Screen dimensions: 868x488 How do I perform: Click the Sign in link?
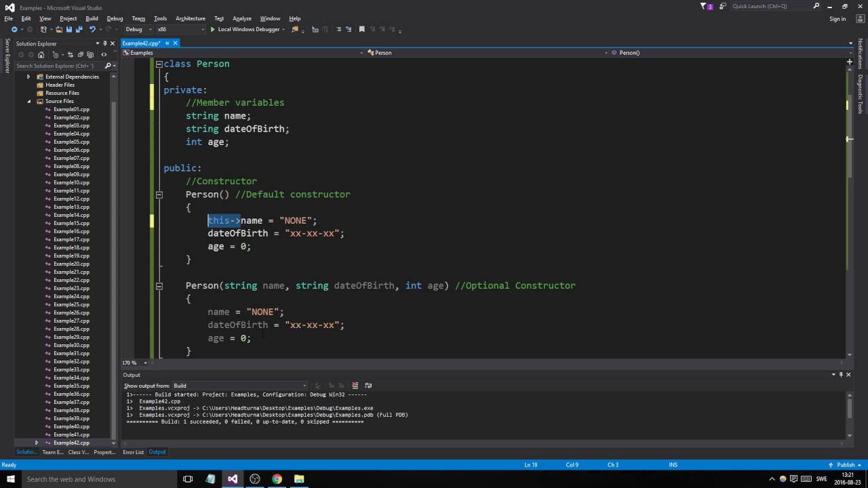pyautogui.click(x=837, y=19)
